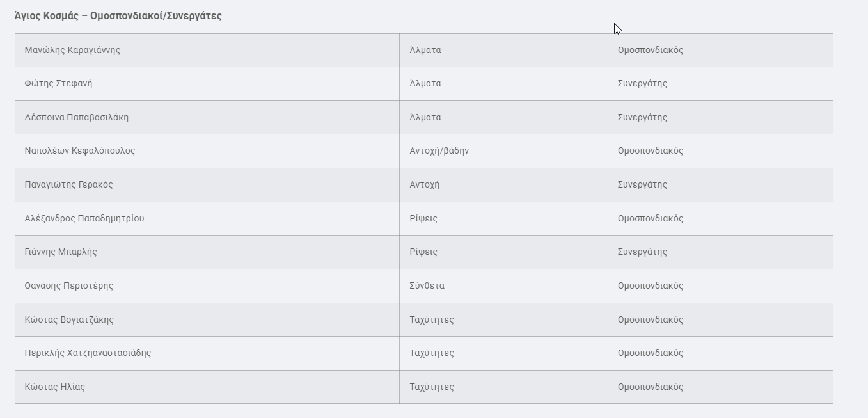Click the Αντοχή/βάδην event cell

click(x=439, y=150)
